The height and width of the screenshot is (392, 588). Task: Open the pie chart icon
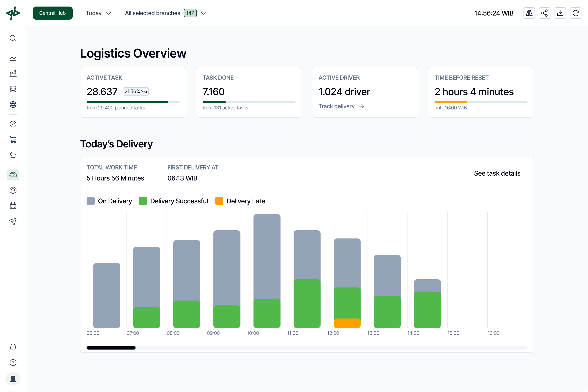(13, 124)
